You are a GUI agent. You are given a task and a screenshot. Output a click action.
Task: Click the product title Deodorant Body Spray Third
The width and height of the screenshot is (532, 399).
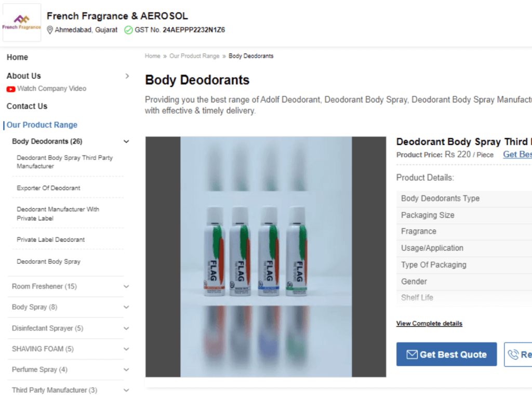click(x=464, y=142)
